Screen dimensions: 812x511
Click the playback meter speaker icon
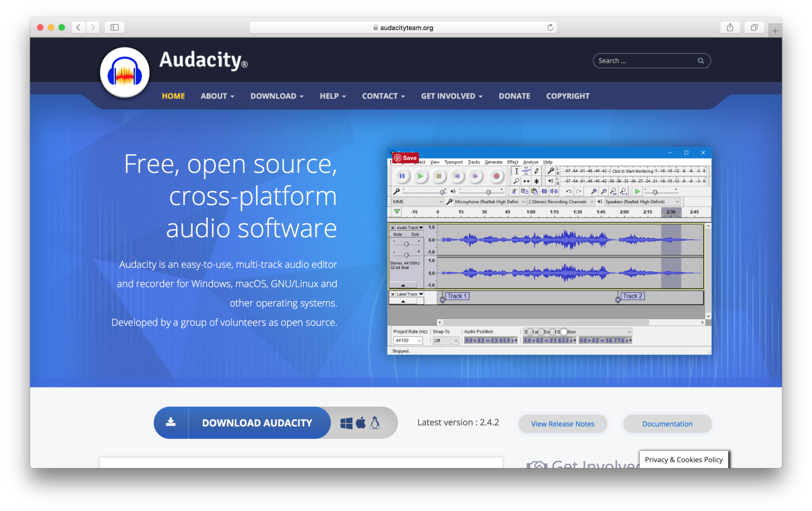[551, 181]
